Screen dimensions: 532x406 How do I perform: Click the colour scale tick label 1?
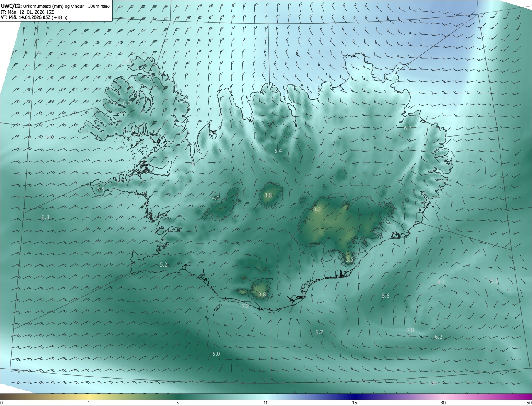click(x=89, y=403)
